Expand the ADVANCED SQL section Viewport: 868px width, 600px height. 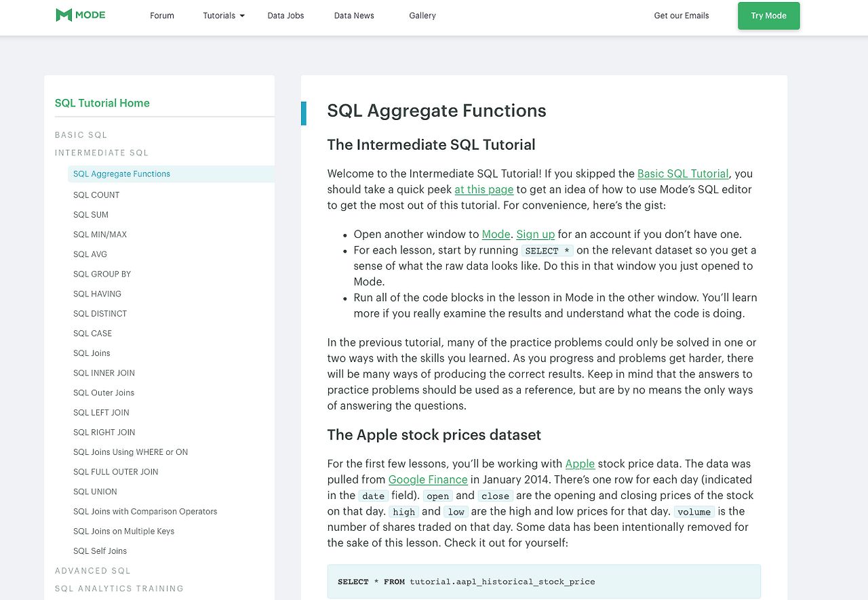[93, 571]
